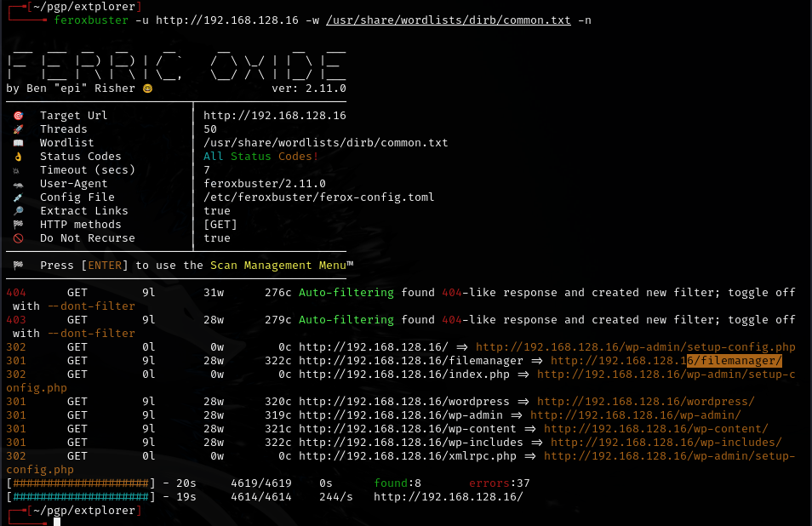Click the Timeout icon
Image resolution: width=812 pixels, height=526 pixels.
pos(19,169)
